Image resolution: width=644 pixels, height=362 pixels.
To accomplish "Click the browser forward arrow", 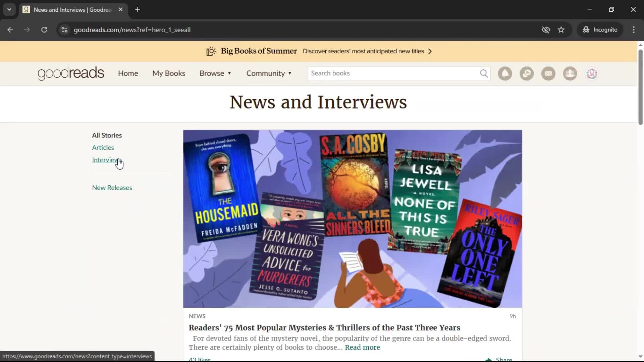I will (x=27, y=30).
